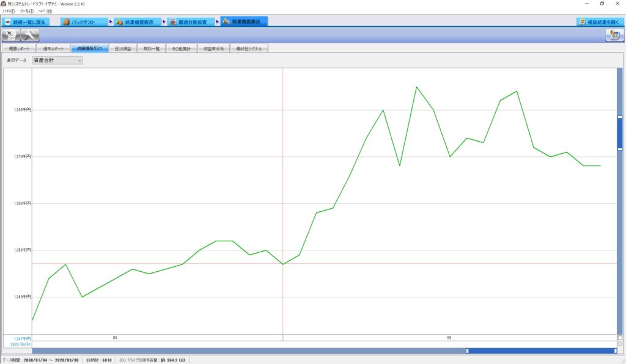Expand the 表示データ 資産合計 dropdown
The width and height of the screenshot is (626, 364).
(57, 60)
